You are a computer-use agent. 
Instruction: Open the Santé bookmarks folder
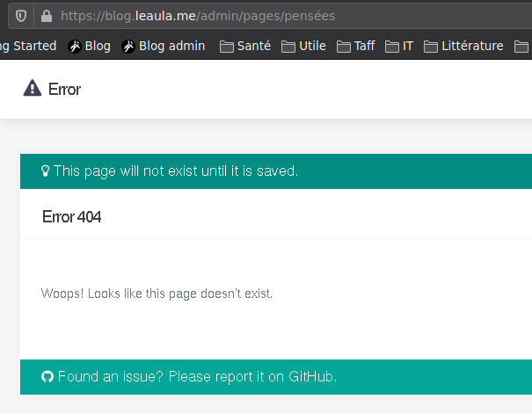coord(245,46)
